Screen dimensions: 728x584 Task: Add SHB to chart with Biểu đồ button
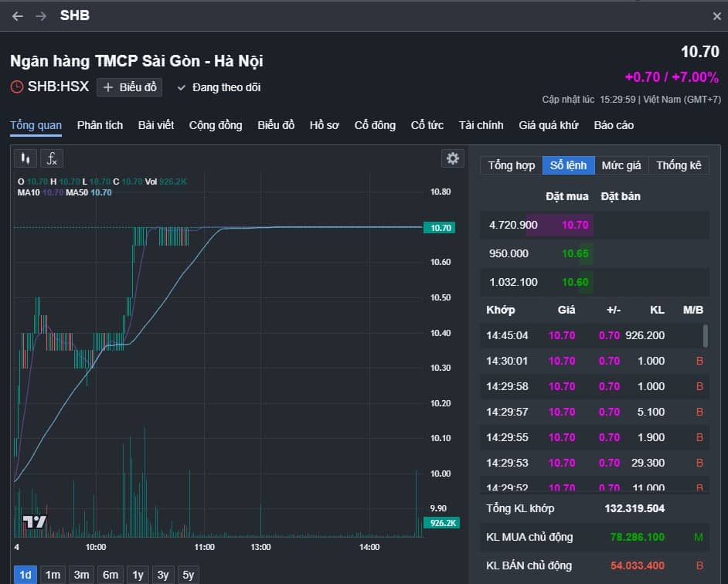point(130,87)
